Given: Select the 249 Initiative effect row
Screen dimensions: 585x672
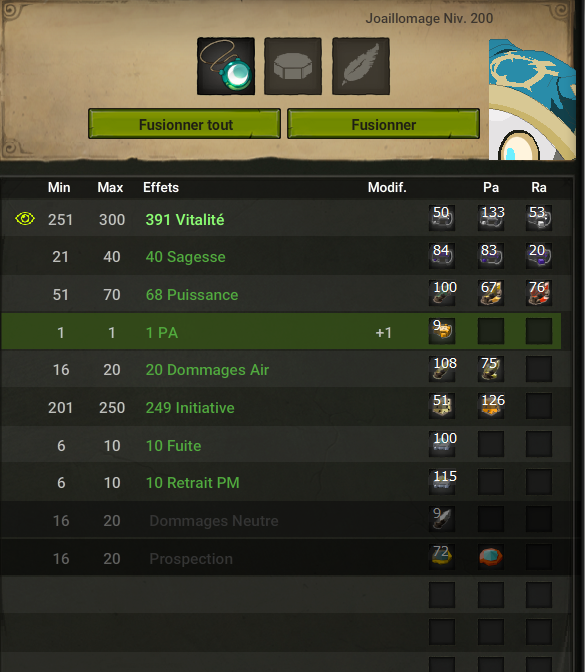Looking at the screenshot, I should click(x=286, y=407).
